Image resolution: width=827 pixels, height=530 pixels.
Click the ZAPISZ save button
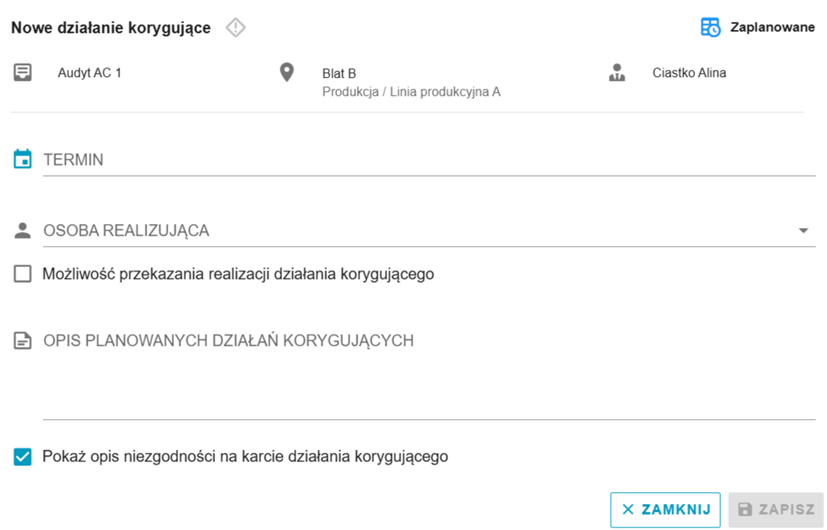776,509
